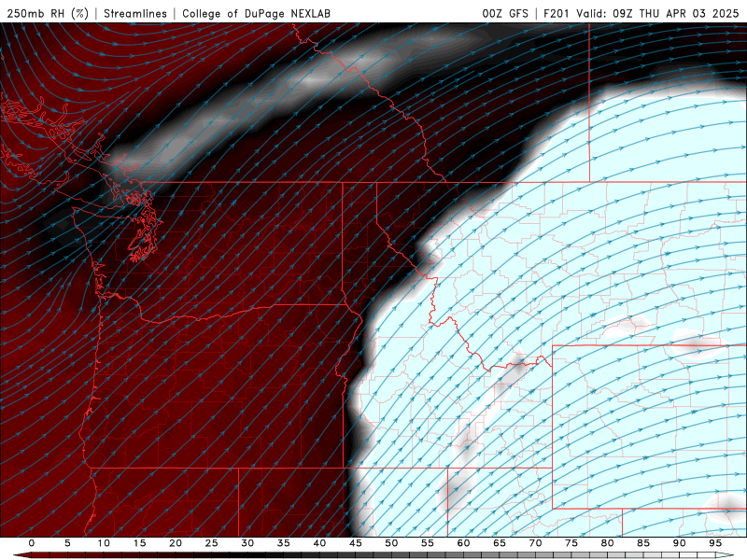The image size is (747, 560).
Task: Click 'F201 Valid: 09Z THU APR 03 2025'
Action: coord(641,13)
